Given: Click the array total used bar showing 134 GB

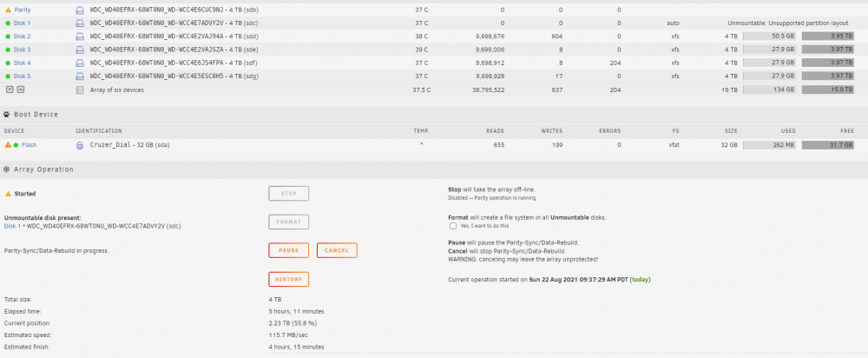Looking at the screenshot, I should [x=769, y=89].
